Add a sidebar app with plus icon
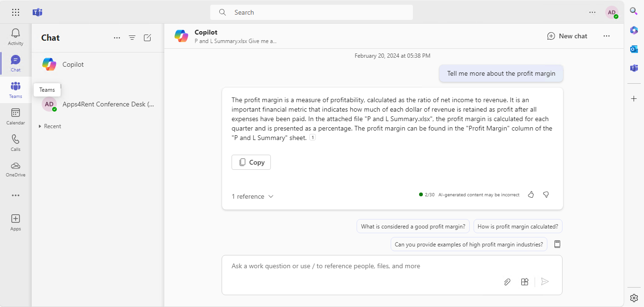This screenshot has width=644, height=307. point(634,98)
